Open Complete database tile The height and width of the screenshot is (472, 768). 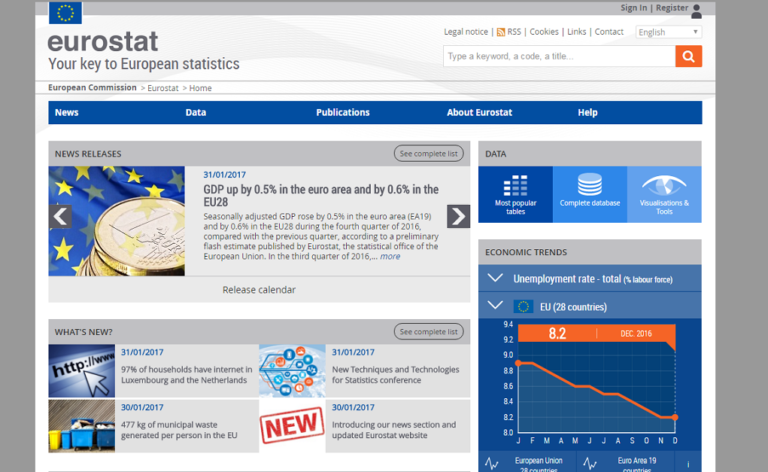590,194
